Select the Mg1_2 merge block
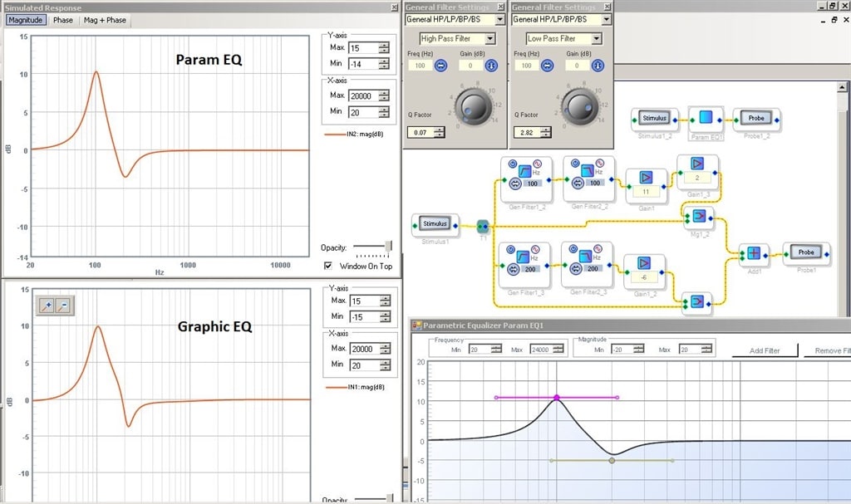The height and width of the screenshot is (504, 851). tap(700, 217)
